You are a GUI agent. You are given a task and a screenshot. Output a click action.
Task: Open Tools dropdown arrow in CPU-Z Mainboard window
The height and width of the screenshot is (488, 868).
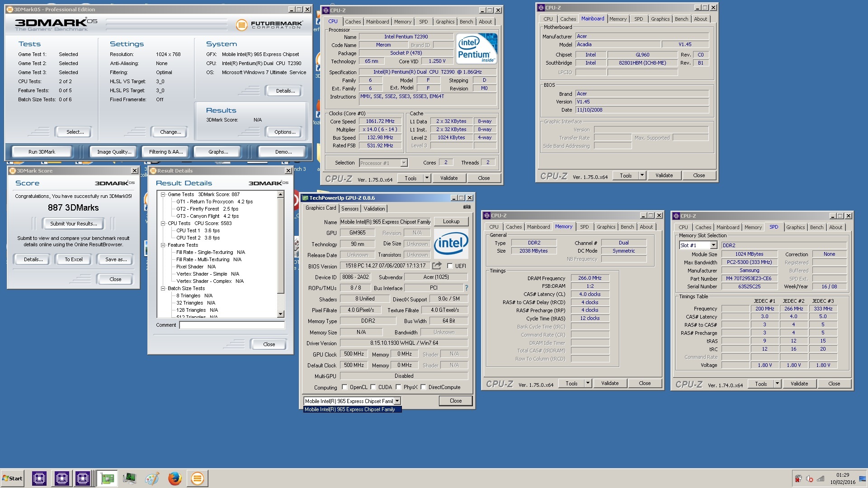point(642,175)
